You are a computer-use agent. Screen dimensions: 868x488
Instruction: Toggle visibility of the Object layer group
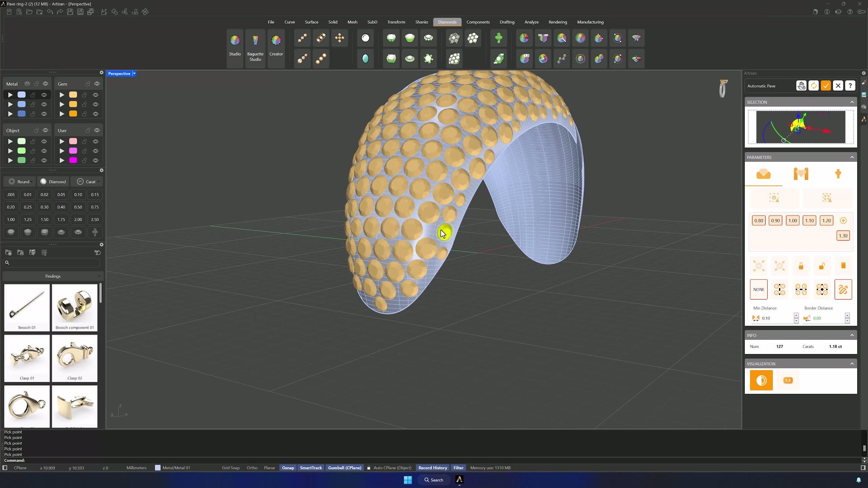45,130
